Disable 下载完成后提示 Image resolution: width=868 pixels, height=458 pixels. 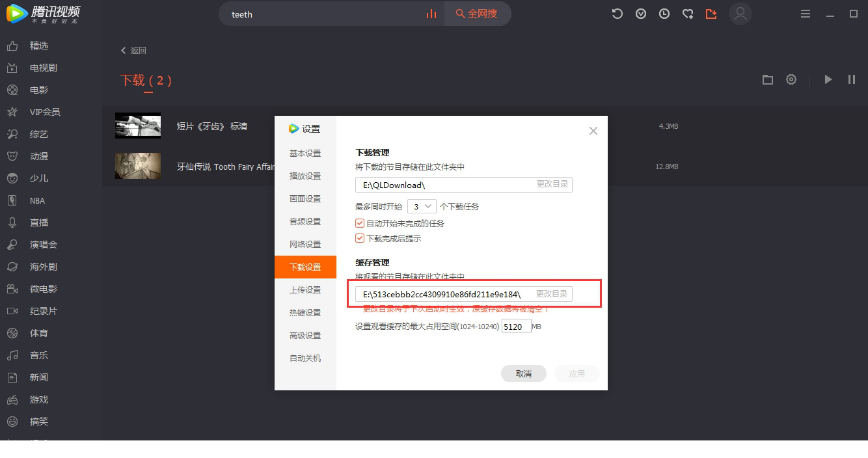[x=360, y=238]
